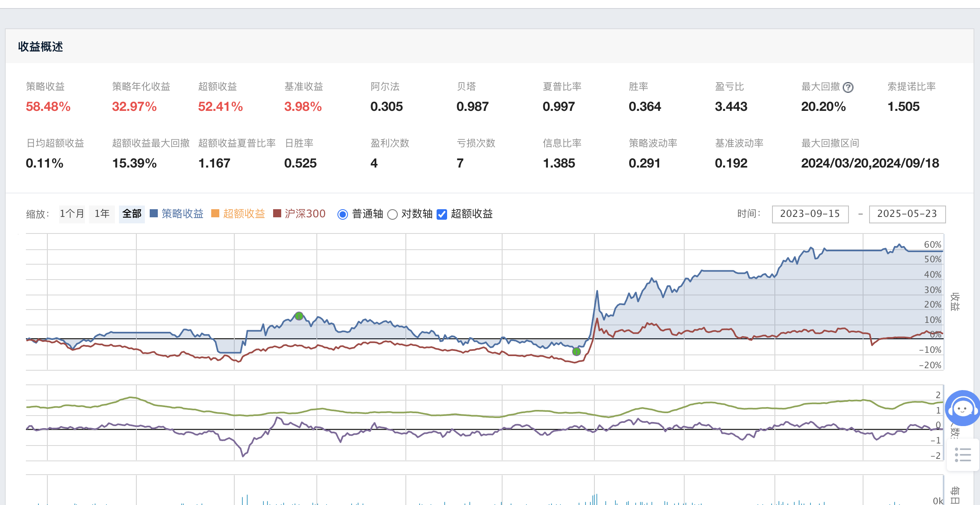Select the 普通轴 radio button

pos(343,214)
